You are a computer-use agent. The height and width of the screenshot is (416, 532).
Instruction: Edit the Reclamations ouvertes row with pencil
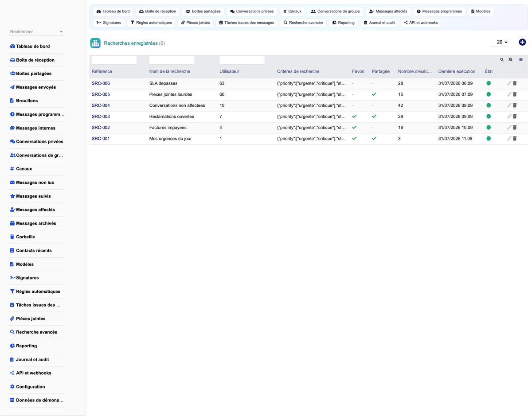click(x=509, y=117)
